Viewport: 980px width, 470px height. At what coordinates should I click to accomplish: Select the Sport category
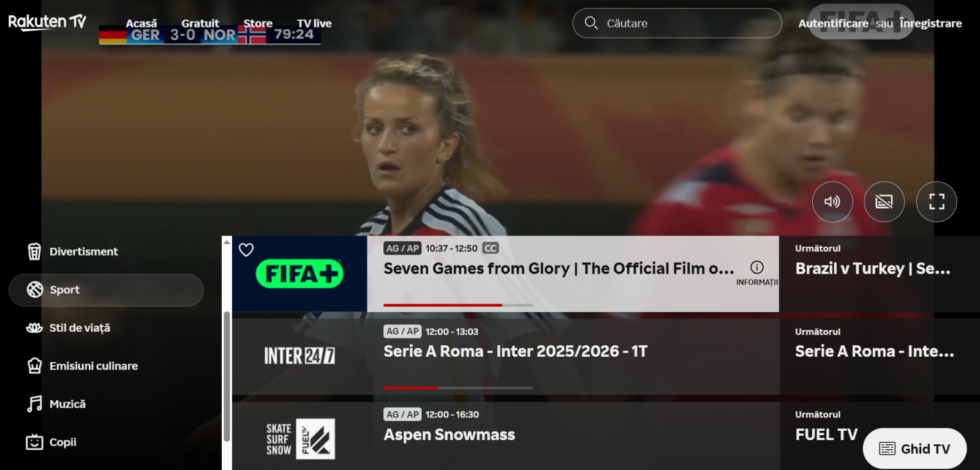pos(106,290)
